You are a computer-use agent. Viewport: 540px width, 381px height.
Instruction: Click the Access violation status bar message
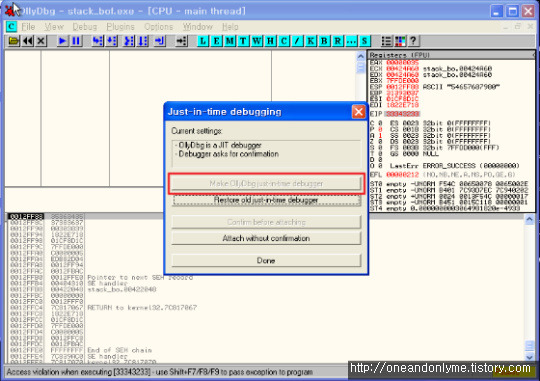[160, 372]
